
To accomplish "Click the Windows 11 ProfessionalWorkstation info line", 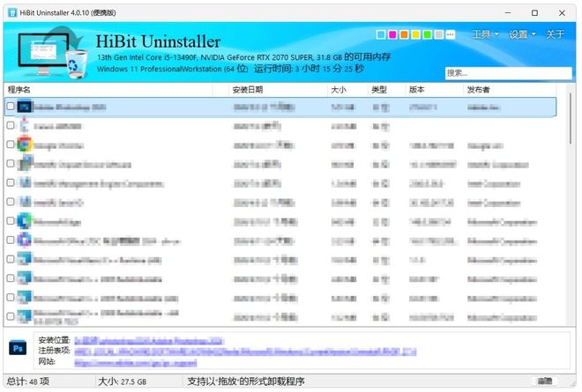I will point(230,69).
